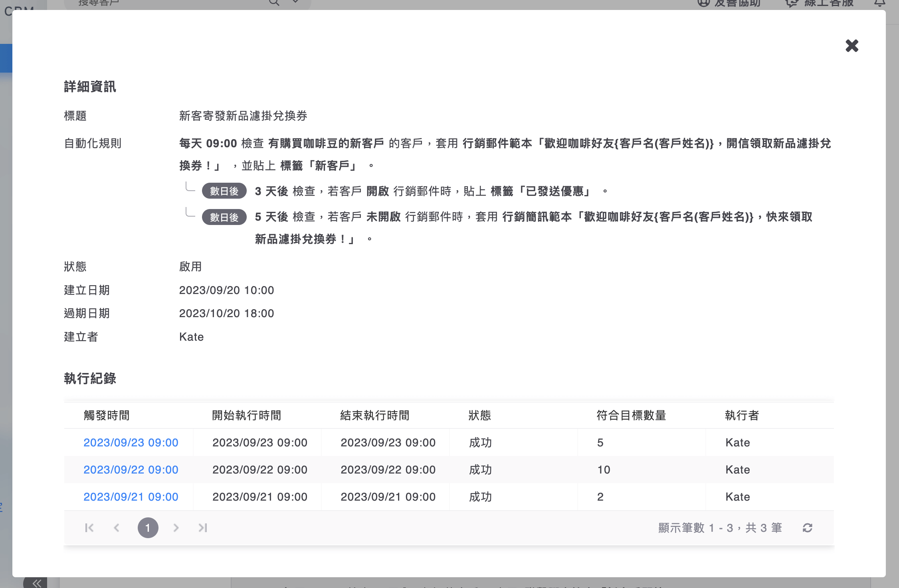Click expiry date 2023/10/20 18:00

click(x=226, y=313)
